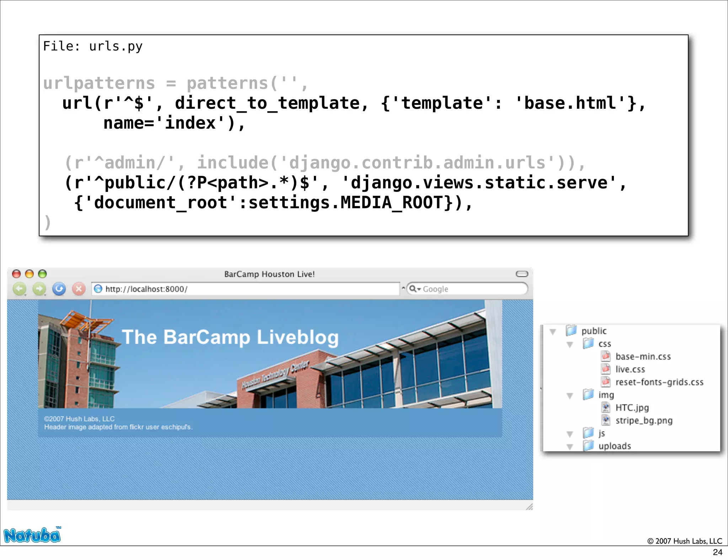
Task: Minimize the browser with the yellow button
Action: (30, 274)
